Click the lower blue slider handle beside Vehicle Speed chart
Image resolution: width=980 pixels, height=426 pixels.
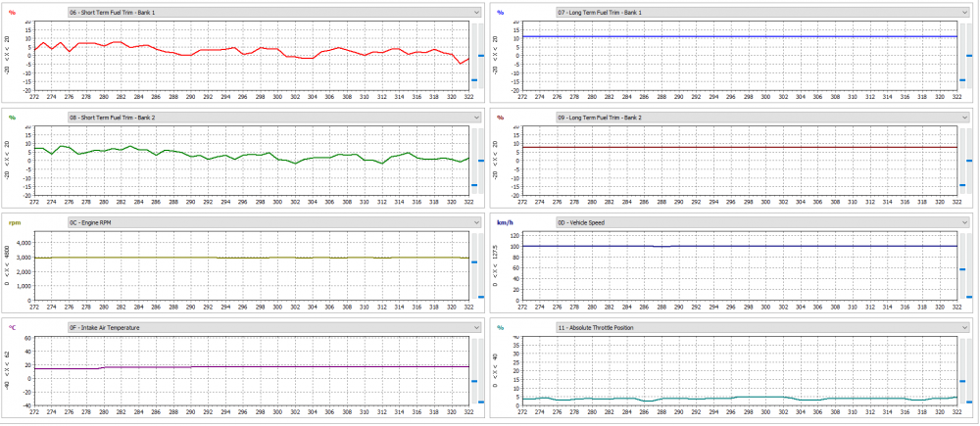pos(969,297)
